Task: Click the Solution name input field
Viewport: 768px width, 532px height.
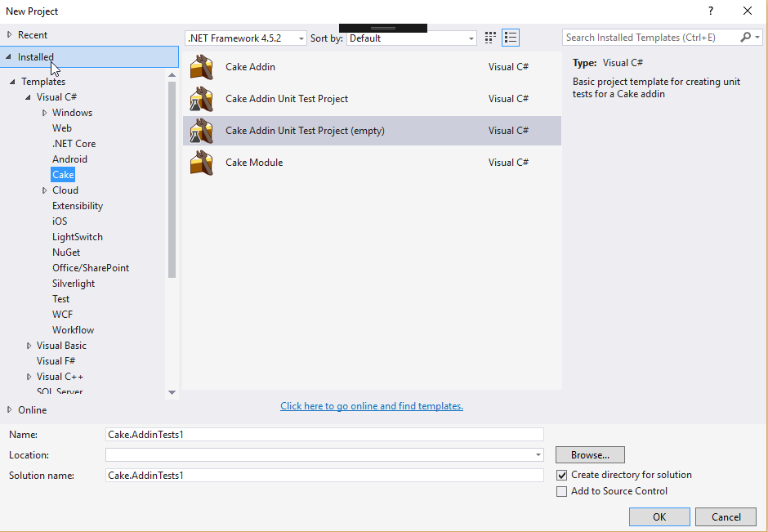Action: click(324, 475)
